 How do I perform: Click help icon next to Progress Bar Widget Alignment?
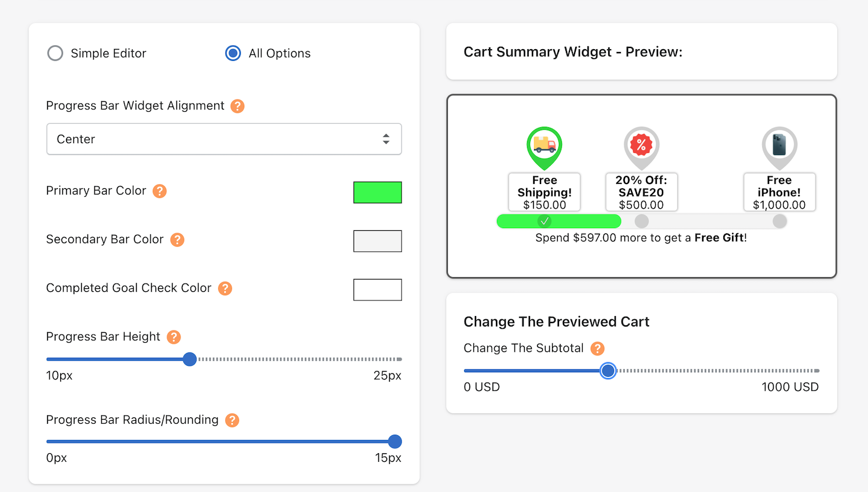tap(237, 106)
